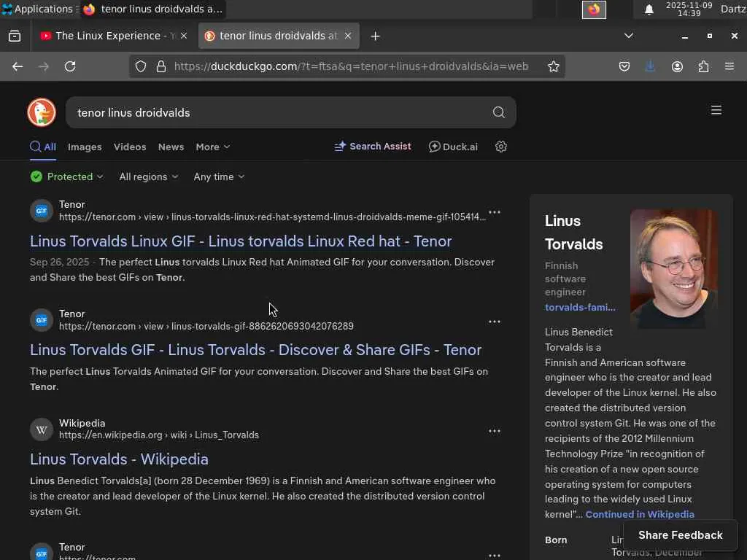The width and height of the screenshot is (747, 560).
Task: Open the Firefox View icon beside the tabs
Action: [x=15, y=36]
